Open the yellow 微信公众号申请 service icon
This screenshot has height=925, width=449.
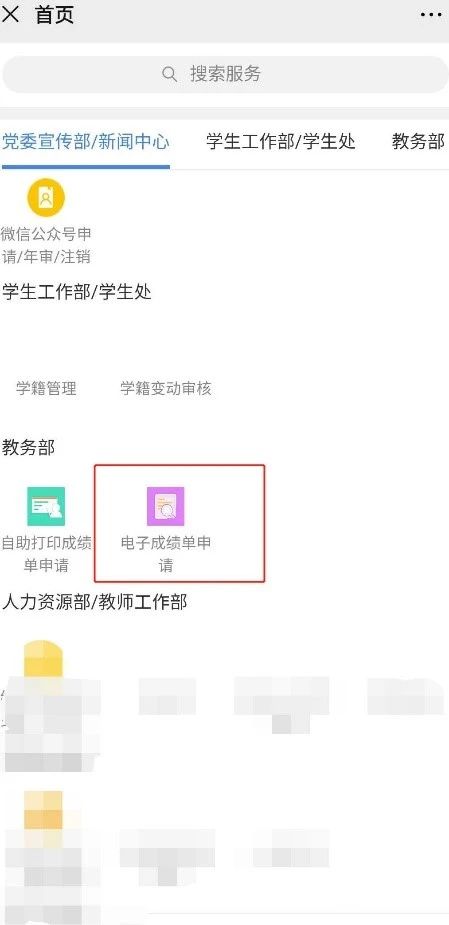[46, 198]
